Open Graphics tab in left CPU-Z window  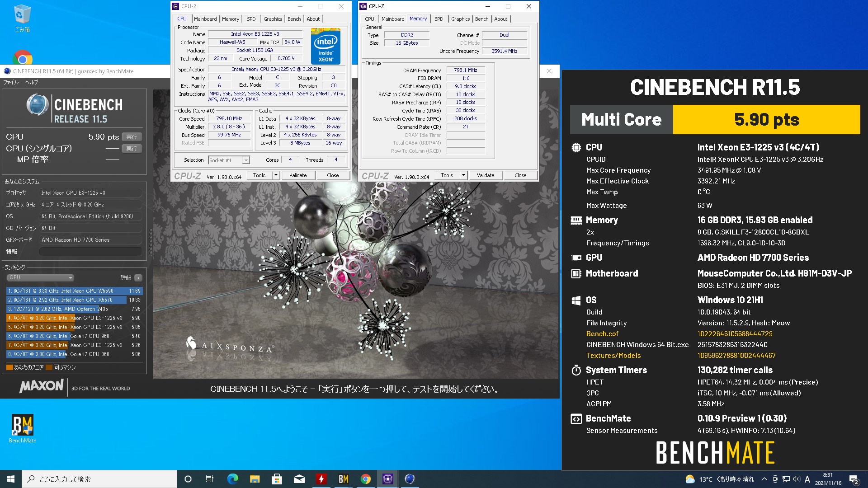click(273, 19)
